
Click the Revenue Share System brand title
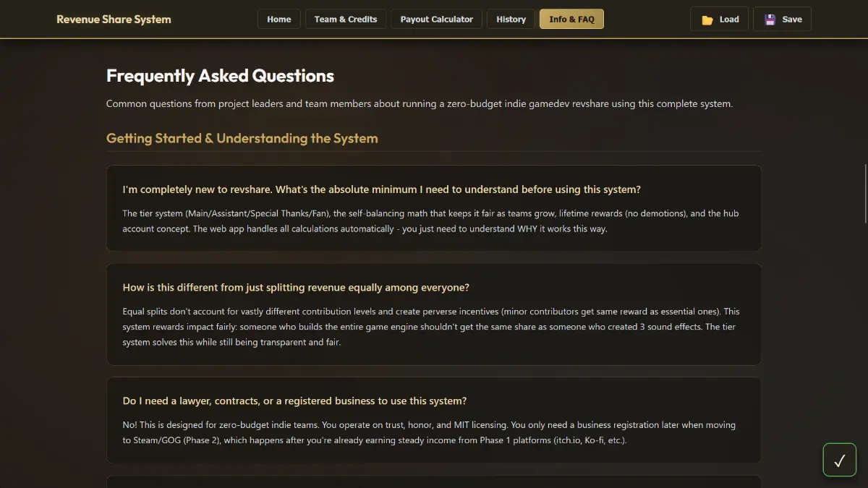[114, 19]
